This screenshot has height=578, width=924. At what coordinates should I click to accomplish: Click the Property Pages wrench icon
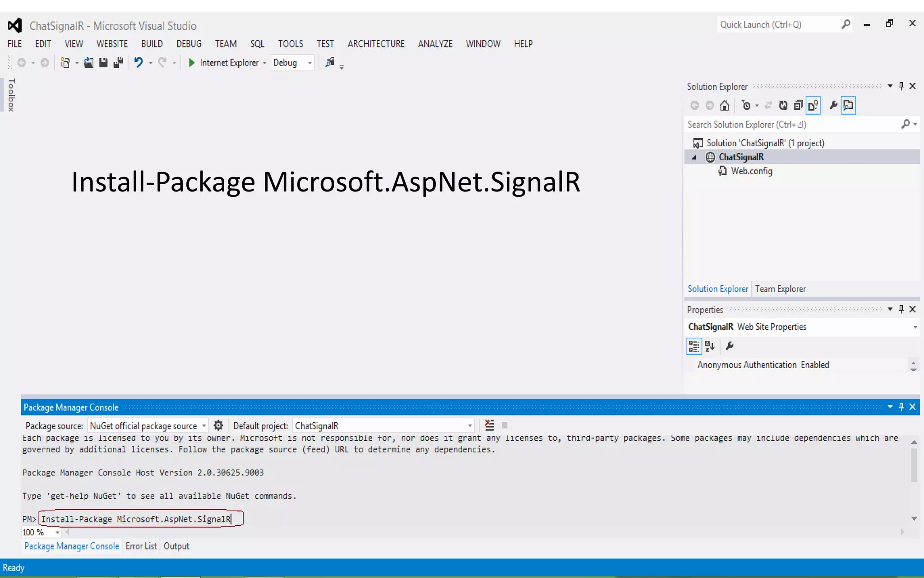pyautogui.click(x=730, y=346)
